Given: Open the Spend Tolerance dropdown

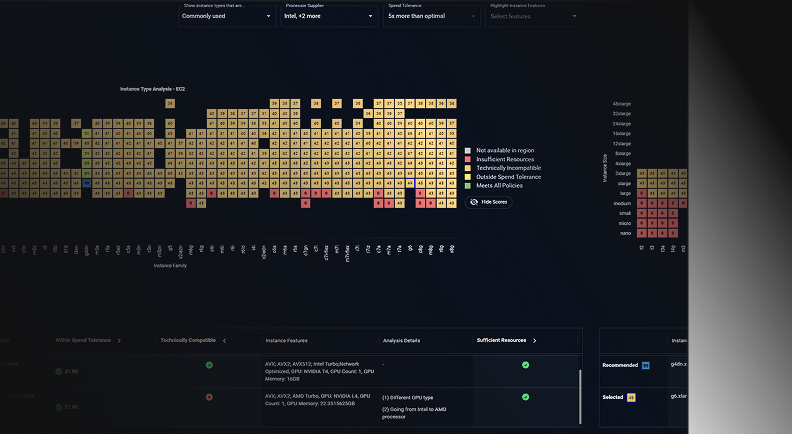Looking at the screenshot, I should [432, 16].
